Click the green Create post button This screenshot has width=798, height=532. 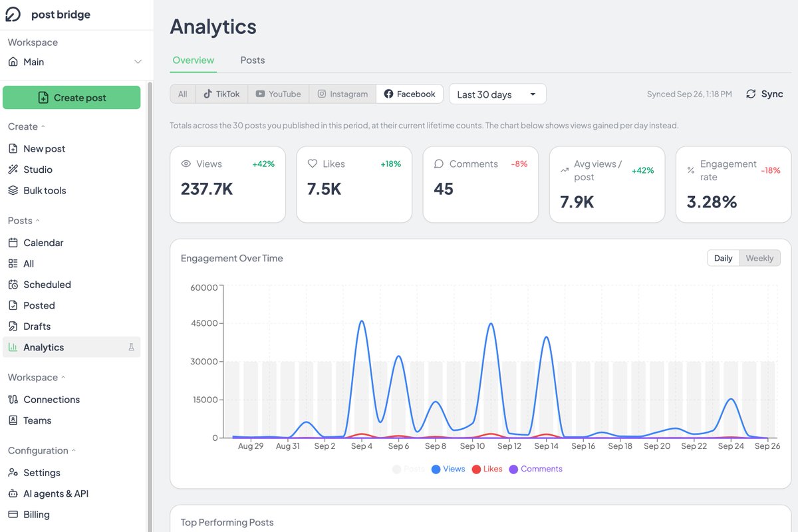point(72,97)
